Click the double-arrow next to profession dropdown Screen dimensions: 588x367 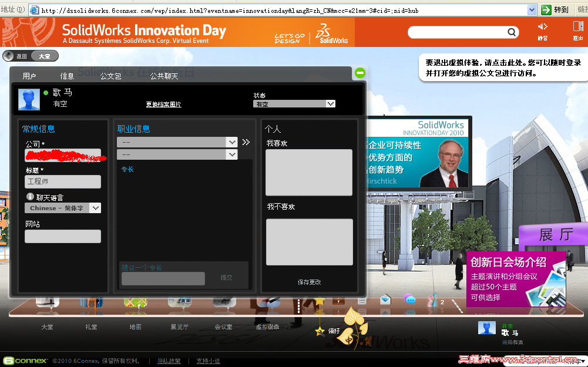tap(246, 142)
